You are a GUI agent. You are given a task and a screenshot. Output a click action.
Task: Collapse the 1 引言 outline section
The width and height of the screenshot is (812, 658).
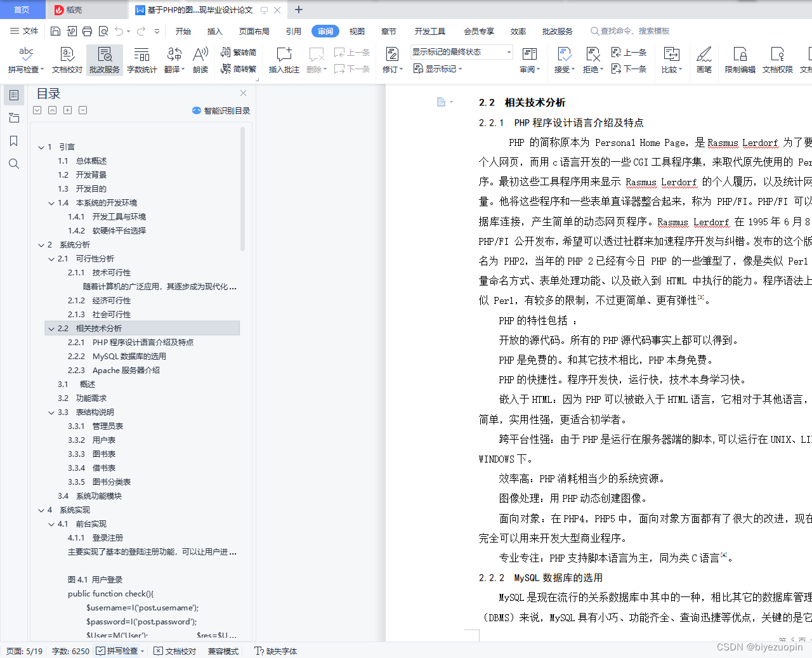(41, 147)
